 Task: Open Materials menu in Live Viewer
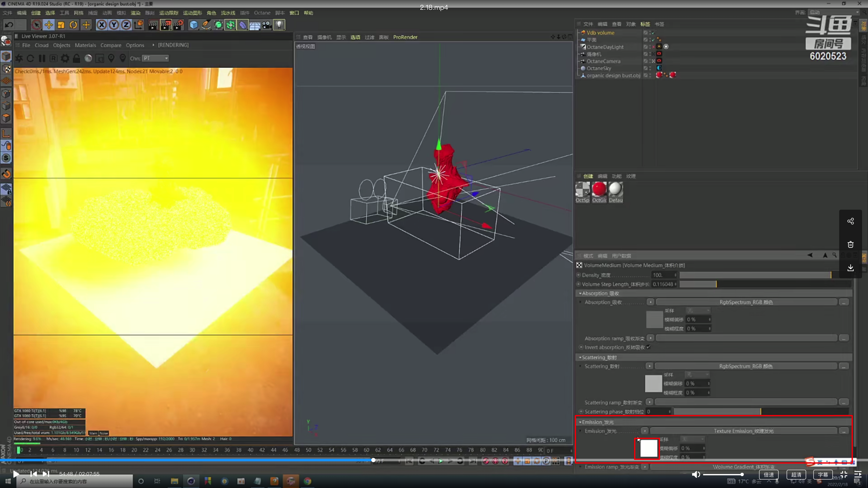[x=85, y=45]
